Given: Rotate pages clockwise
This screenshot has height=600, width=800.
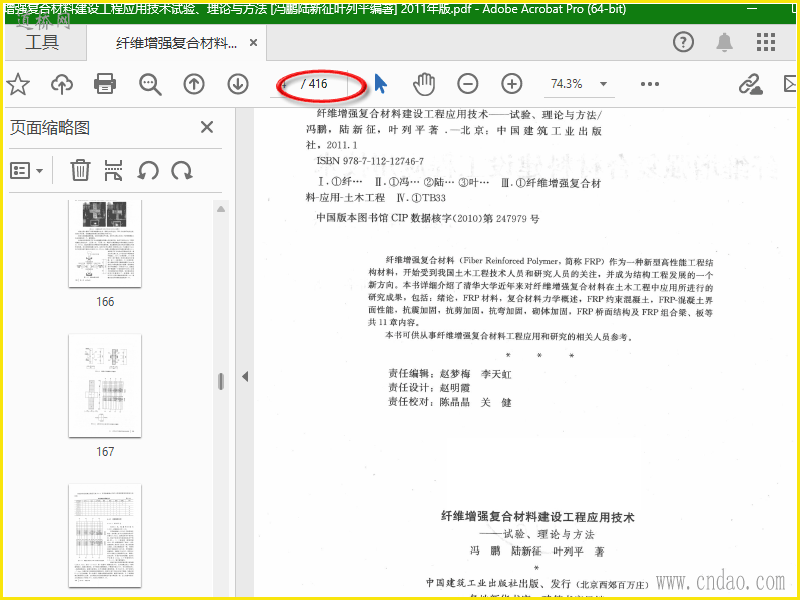Looking at the screenshot, I should point(182,170).
